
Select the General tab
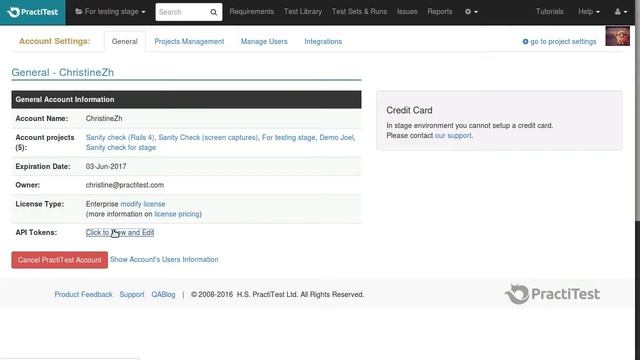[x=124, y=42]
